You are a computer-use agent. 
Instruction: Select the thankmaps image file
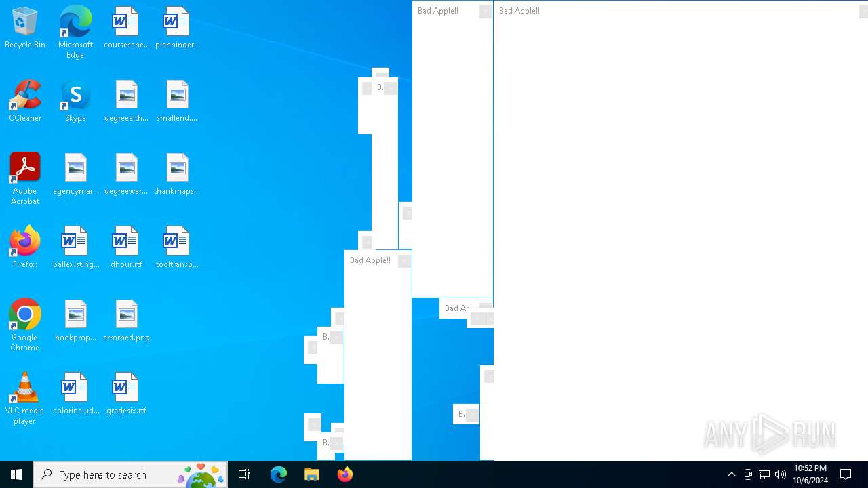(x=177, y=174)
